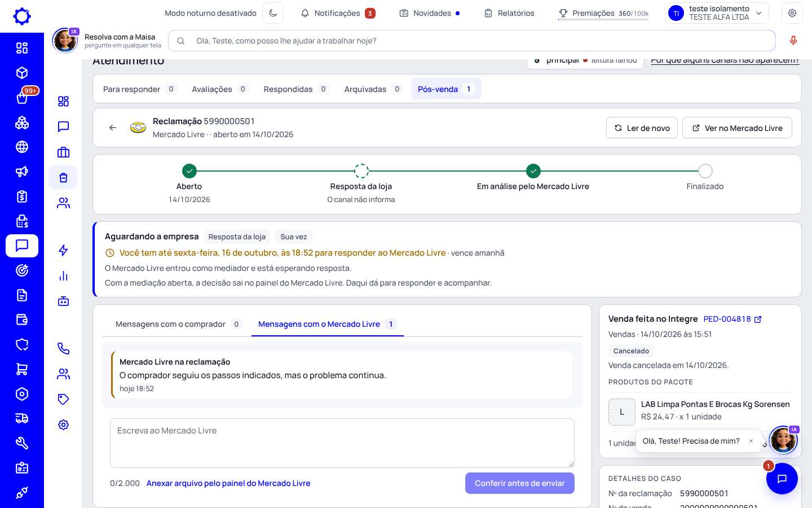Screen dimensions: 812x508
Task: Click Ver no Mercado Livre button
Action: [x=737, y=128]
